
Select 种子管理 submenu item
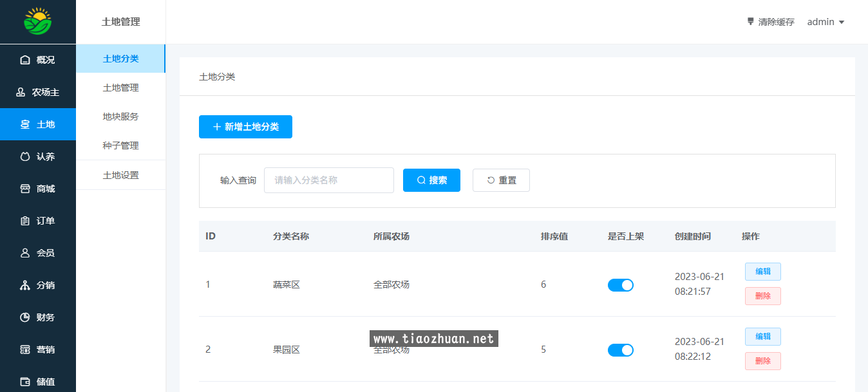coord(120,145)
